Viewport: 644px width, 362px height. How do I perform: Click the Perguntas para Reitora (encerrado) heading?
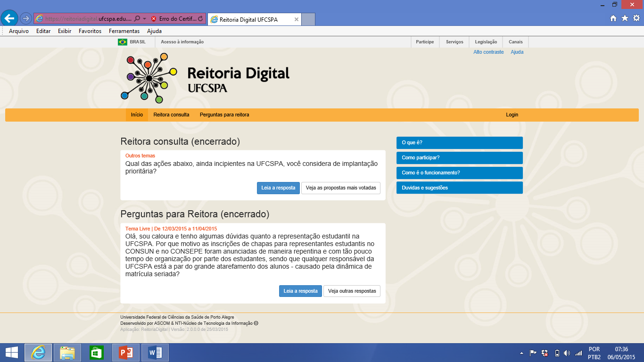tap(195, 214)
